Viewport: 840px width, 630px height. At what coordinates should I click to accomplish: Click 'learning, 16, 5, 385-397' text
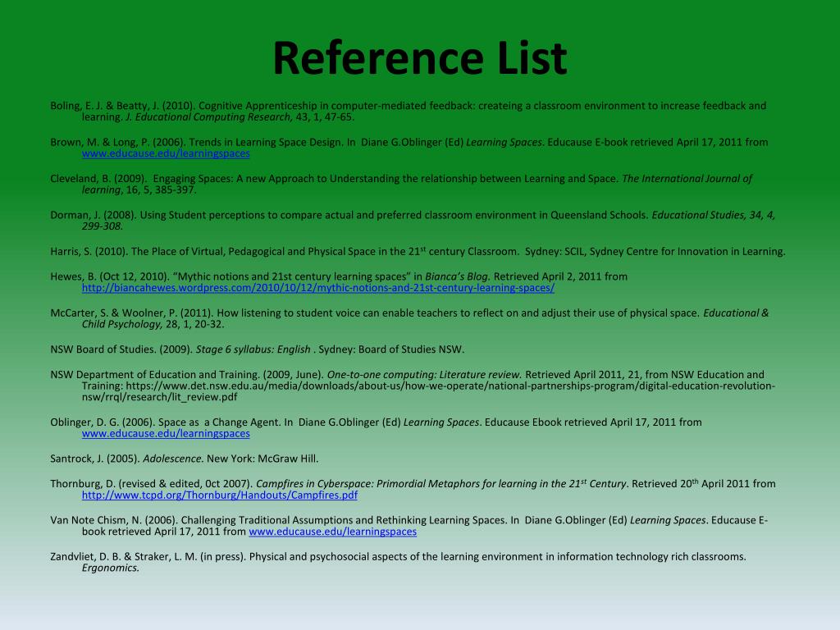click(139, 190)
